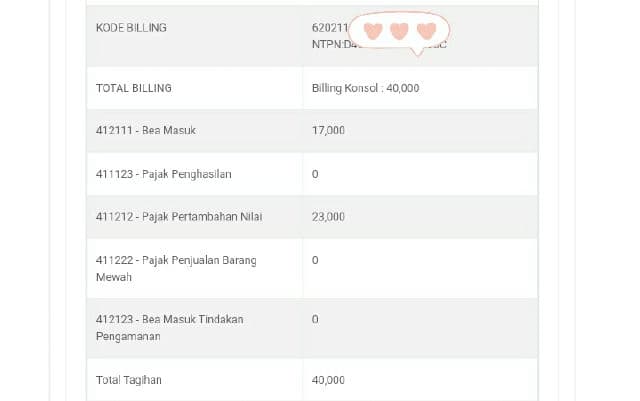This screenshot has width=640, height=401.
Task: Click the left heart in the sticker
Action: (x=373, y=31)
